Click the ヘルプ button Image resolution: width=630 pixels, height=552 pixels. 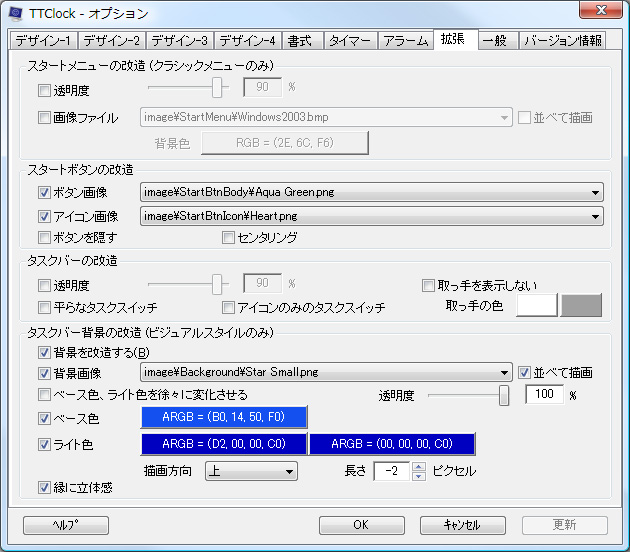pos(66,525)
